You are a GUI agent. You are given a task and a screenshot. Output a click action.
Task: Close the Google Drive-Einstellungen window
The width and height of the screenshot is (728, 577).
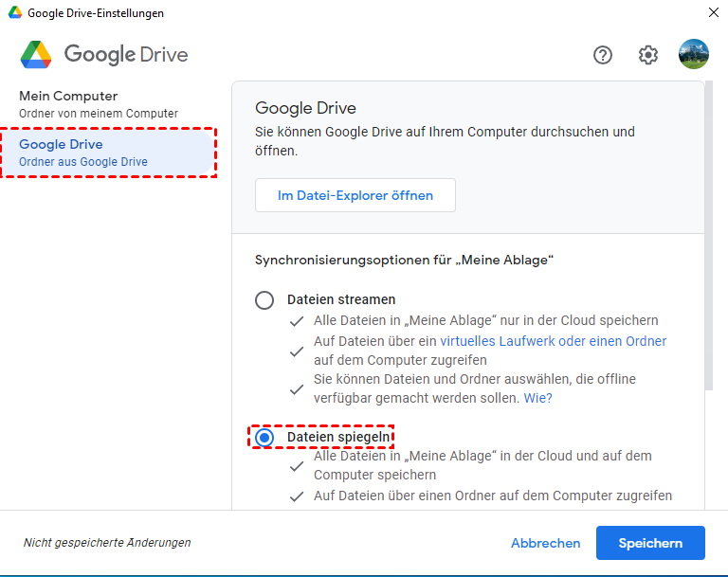713,13
